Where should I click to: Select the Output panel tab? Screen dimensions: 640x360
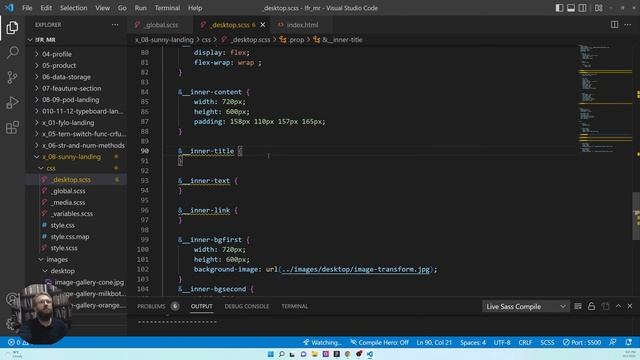point(202,306)
